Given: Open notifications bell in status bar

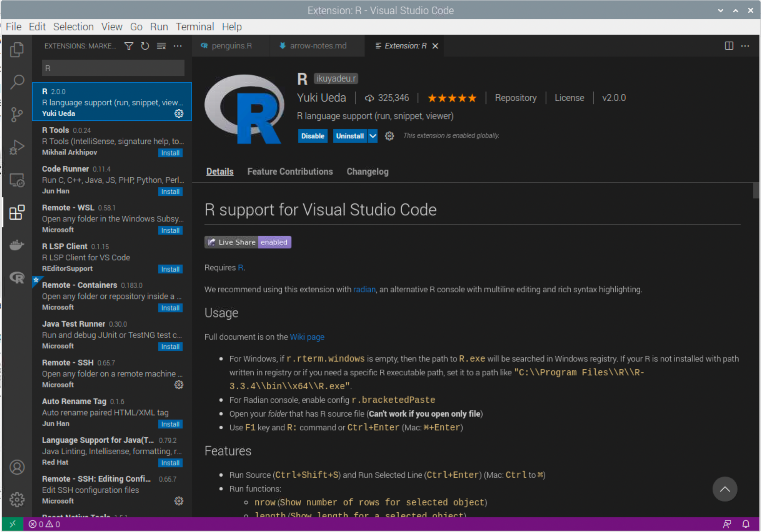Looking at the screenshot, I should pyautogui.click(x=746, y=524).
